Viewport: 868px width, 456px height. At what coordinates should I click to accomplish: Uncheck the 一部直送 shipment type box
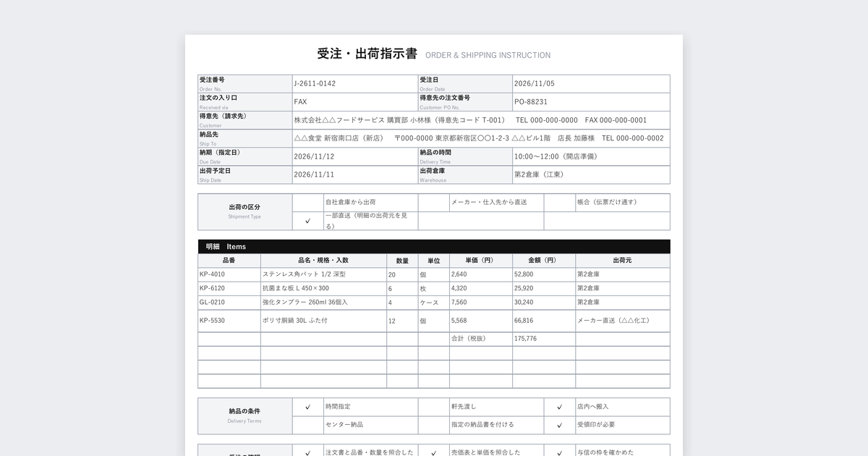tap(307, 221)
